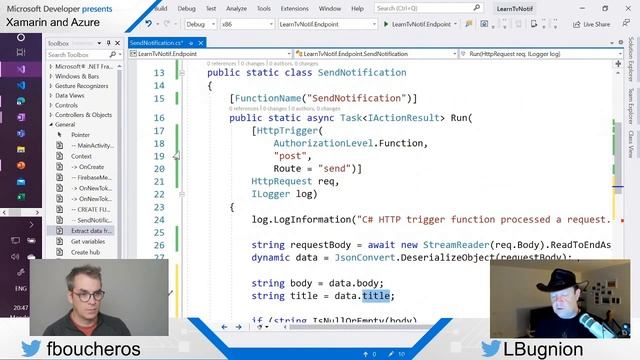640x360 pixels.
Task: Click the Live Share icon
Action: [576, 24]
